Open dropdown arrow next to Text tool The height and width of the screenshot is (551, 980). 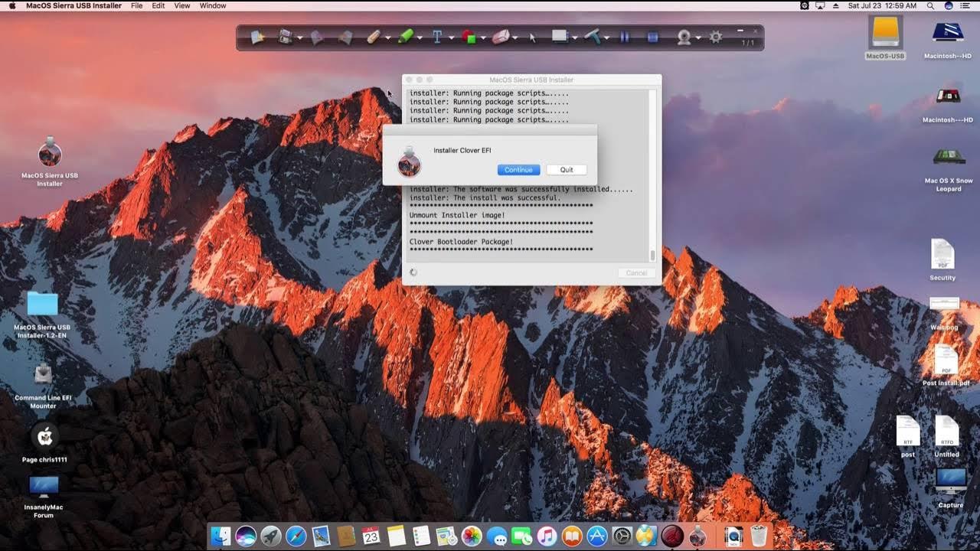tap(451, 37)
